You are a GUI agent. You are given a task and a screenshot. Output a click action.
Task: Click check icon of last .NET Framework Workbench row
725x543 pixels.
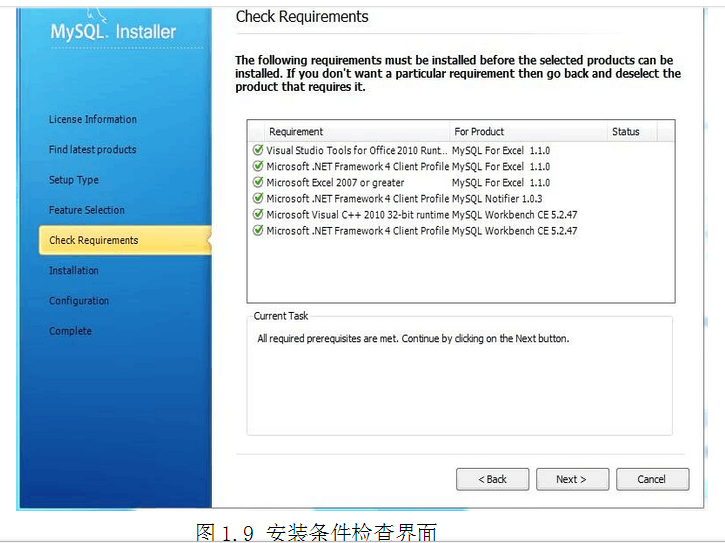coord(258,230)
